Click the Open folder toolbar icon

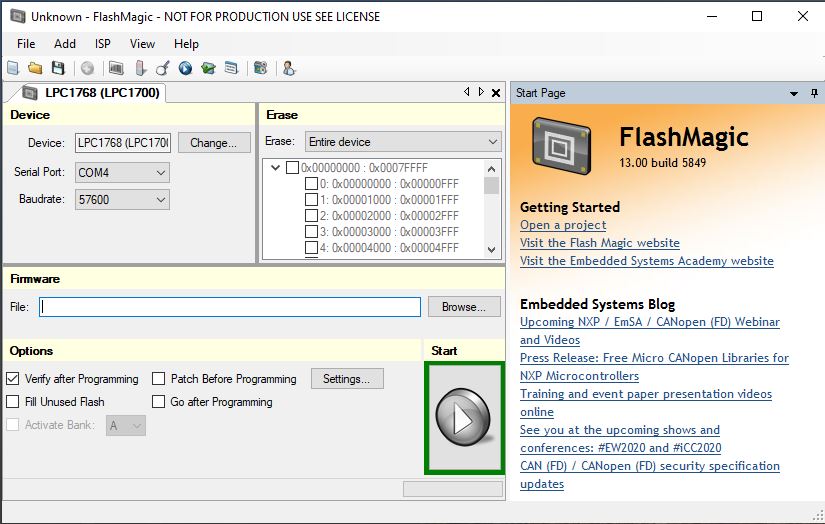(35, 68)
